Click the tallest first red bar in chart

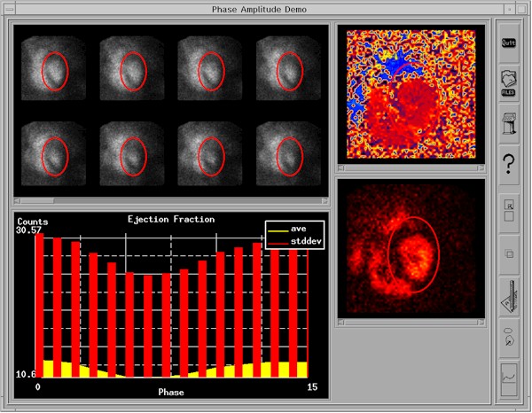click(40, 305)
